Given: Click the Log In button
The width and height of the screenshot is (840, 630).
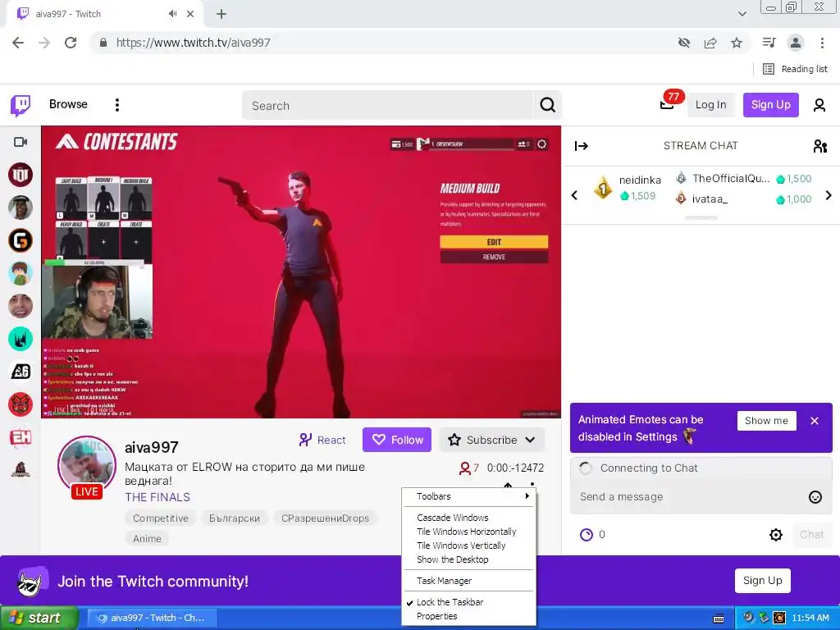Looking at the screenshot, I should pyautogui.click(x=710, y=105).
